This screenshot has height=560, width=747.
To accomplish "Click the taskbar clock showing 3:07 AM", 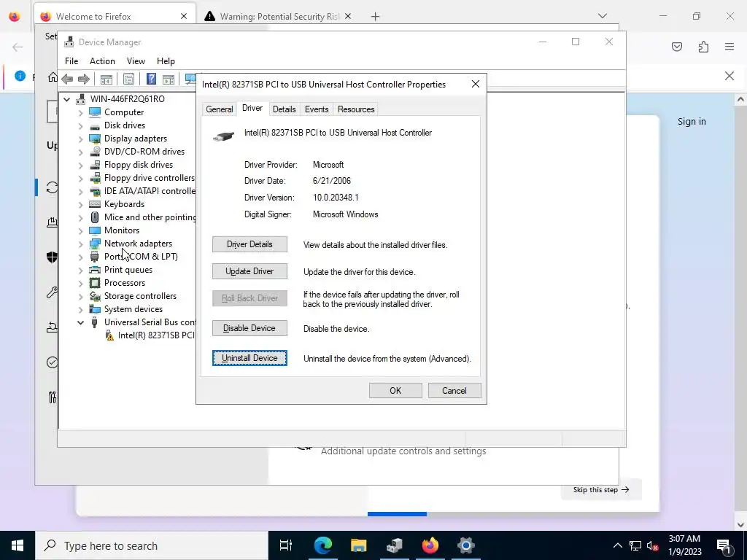I will (x=684, y=545).
